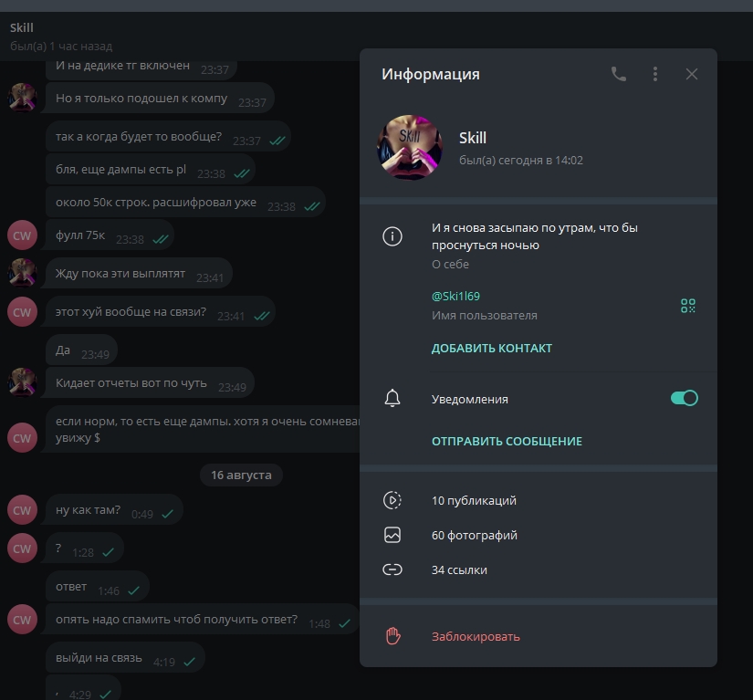The width and height of the screenshot is (753, 700).
Task: Click the bell icon beside Уведомления
Action: (392, 398)
